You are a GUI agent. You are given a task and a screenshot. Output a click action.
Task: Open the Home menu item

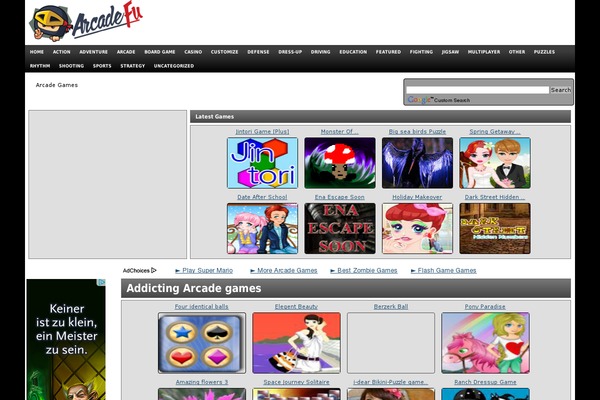coord(37,52)
